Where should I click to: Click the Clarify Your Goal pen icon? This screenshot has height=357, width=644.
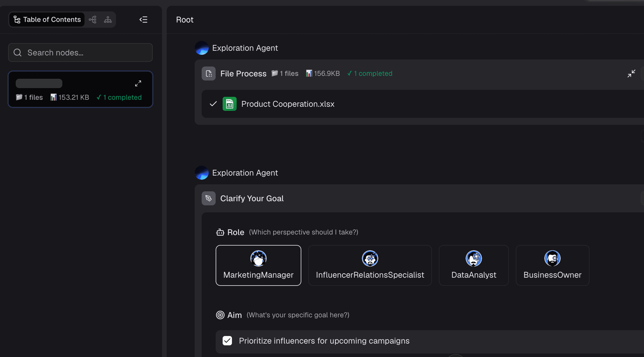coord(209,198)
